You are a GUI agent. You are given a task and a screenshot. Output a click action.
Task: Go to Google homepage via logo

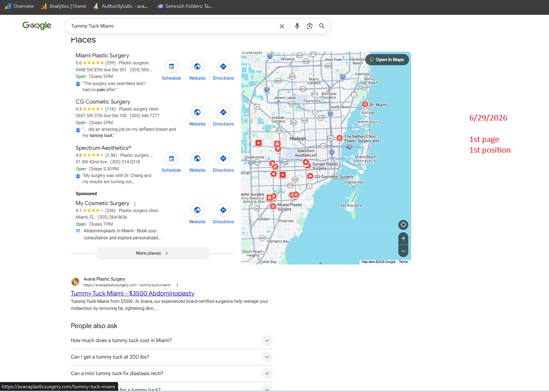click(37, 26)
